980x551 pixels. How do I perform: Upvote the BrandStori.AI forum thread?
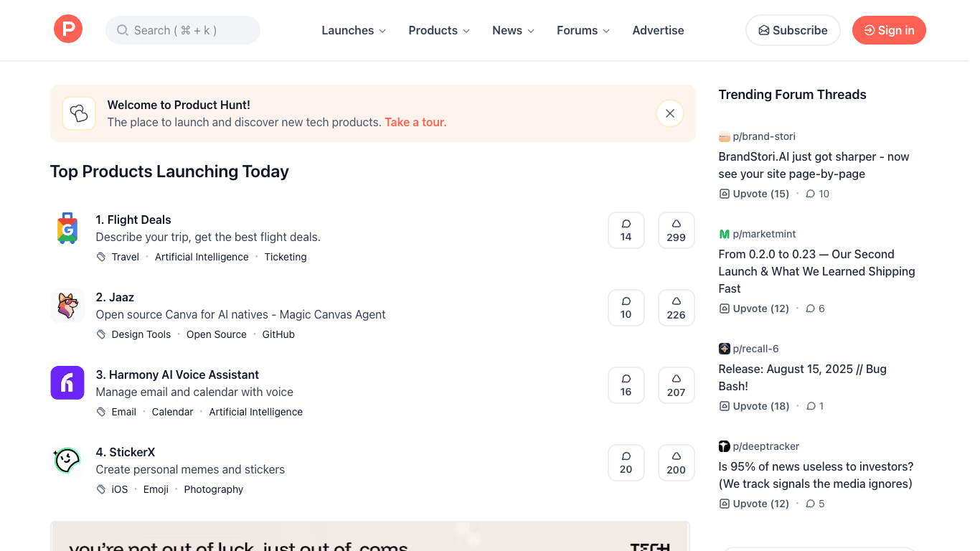tap(753, 193)
